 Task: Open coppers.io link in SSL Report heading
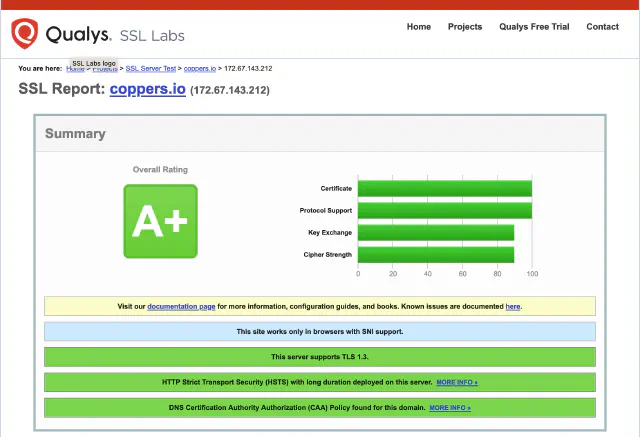pos(147,89)
